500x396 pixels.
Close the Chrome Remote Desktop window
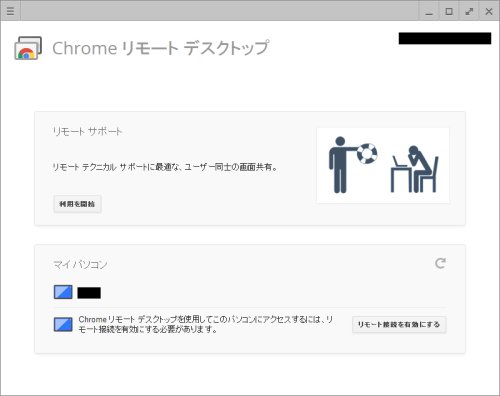click(489, 11)
